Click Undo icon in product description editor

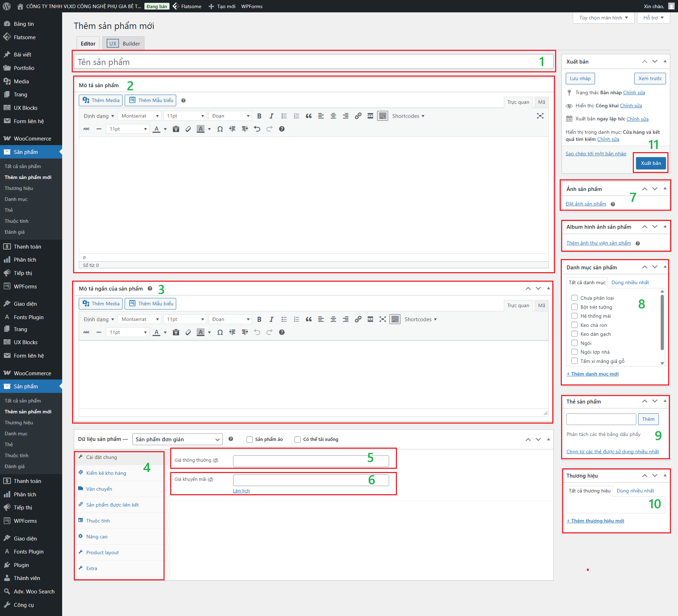pyautogui.click(x=257, y=129)
